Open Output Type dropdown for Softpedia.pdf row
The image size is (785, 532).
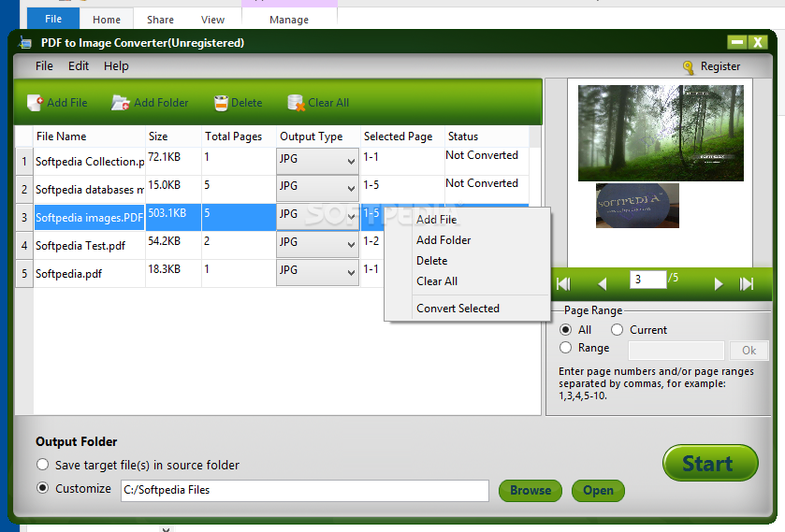(317, 273)
